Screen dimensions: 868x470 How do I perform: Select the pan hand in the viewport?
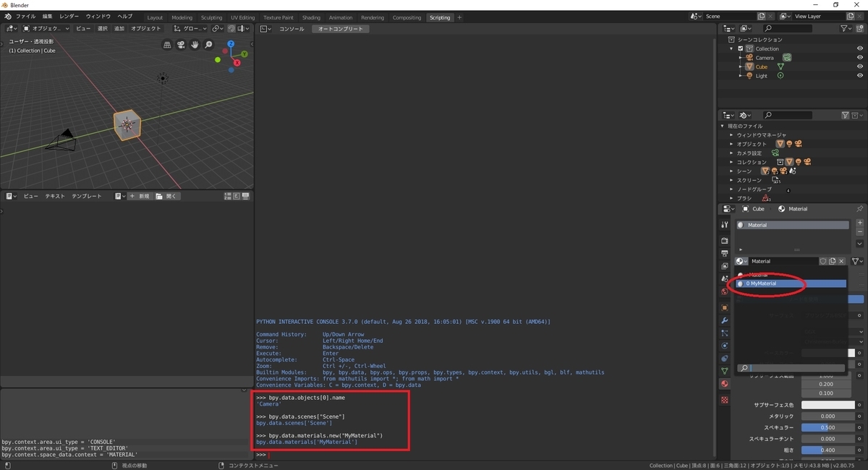tap(195, 45)
